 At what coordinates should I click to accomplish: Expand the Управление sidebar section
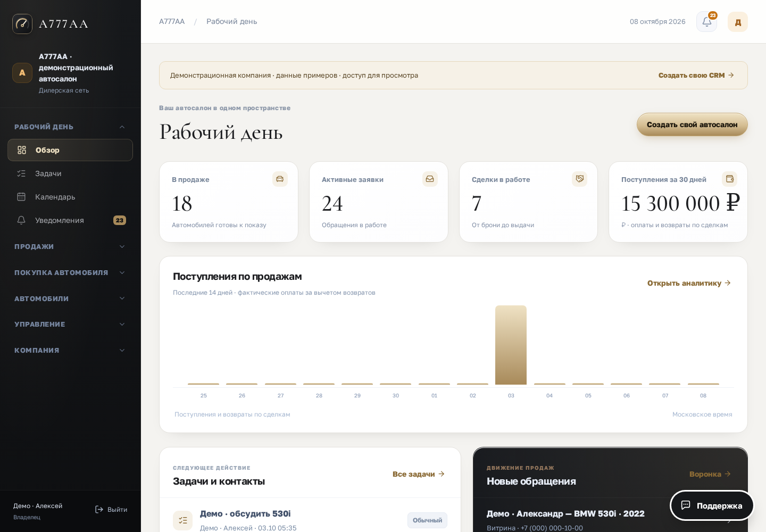coord(70,324)
